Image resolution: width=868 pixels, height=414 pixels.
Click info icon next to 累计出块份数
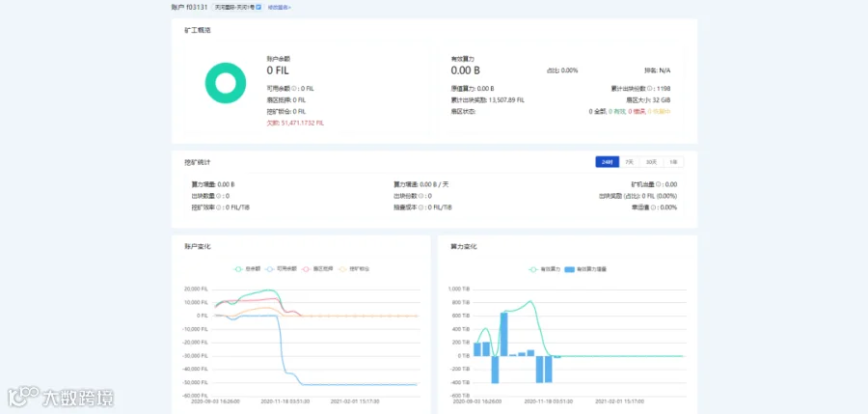(x=649, y=89)
